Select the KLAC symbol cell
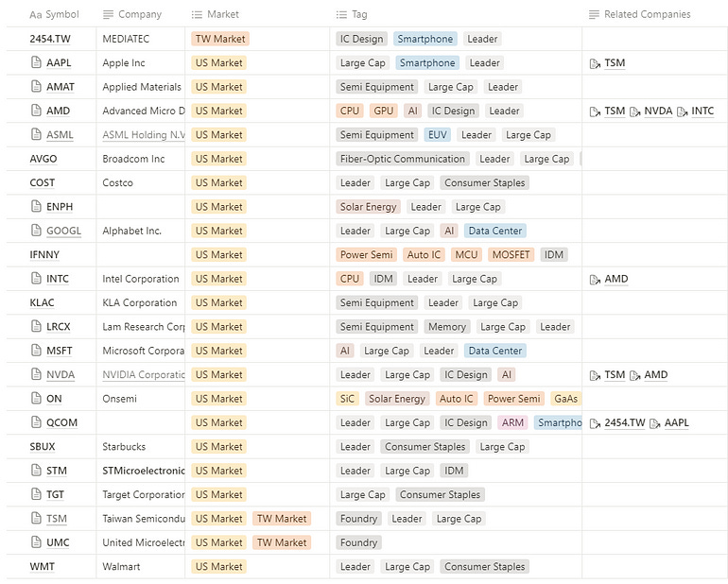This screenshot has height=584, width=728. click(x=51, y=302)
